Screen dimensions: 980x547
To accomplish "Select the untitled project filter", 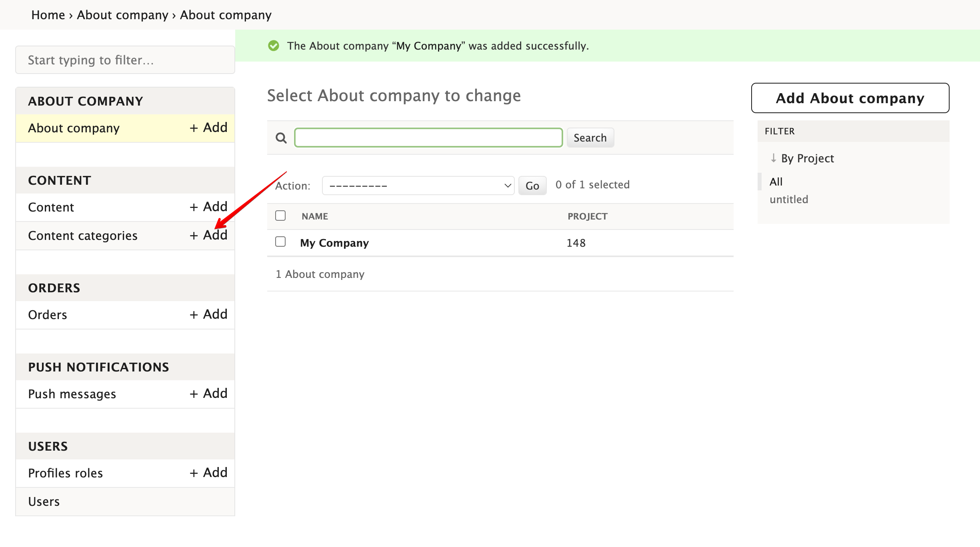I will [789, 200].
